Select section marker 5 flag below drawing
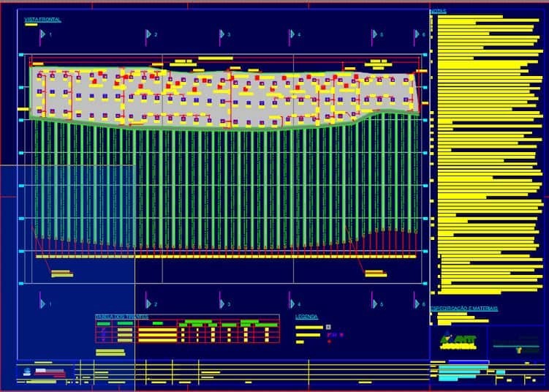The image size is (549, 392). click(374, 304)
